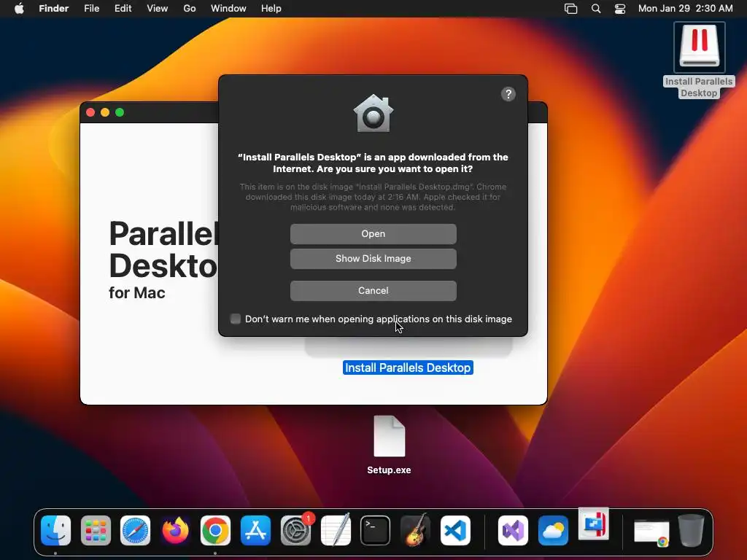Image resolution: width=747 pixels, height=560 pixels.
Task: Click the help question mark button
Action: click(508, 94)
